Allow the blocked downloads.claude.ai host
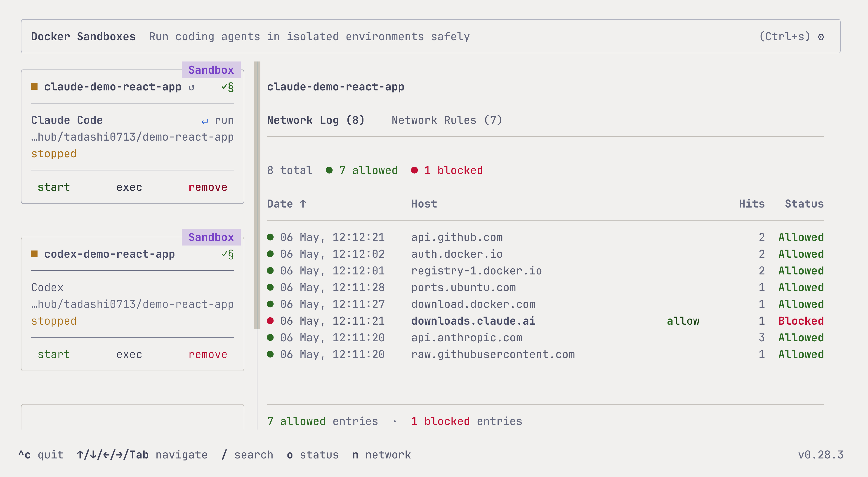The width and height of the screenshot is (868, 477). tap(683, 321)
